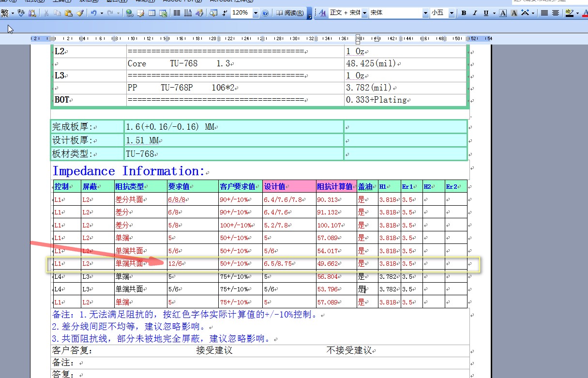Image resolution: width=588 pixels, height=378 pixels.
Task: Click the cell with value 90.313
Action: coord(336,199)
